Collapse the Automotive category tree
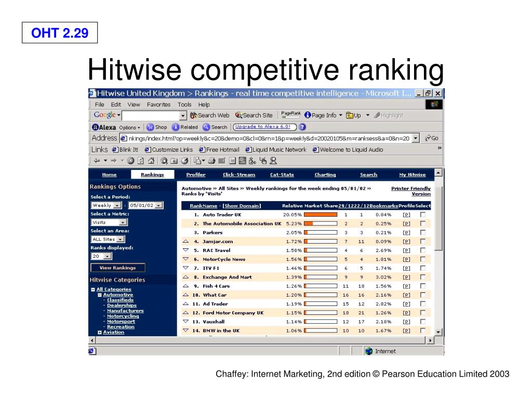Image resolution: width=532 pixels, height=399 pixels. [100, 295]
